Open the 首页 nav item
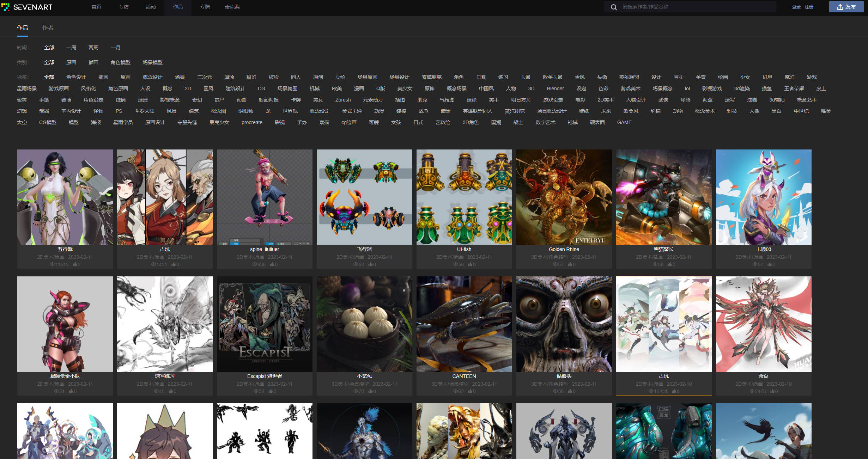 [96, 7]
